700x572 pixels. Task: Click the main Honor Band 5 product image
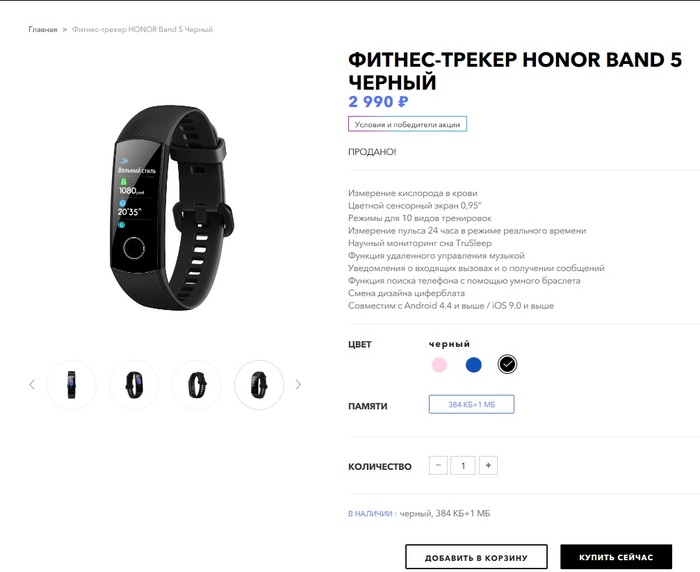click(x=172, y=208)
